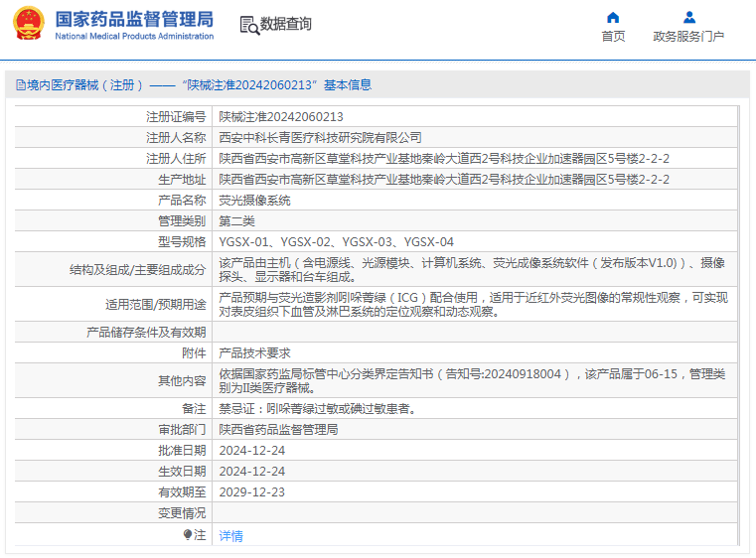Click management category 第二类
756x558 pixels.
coord(236,221)
